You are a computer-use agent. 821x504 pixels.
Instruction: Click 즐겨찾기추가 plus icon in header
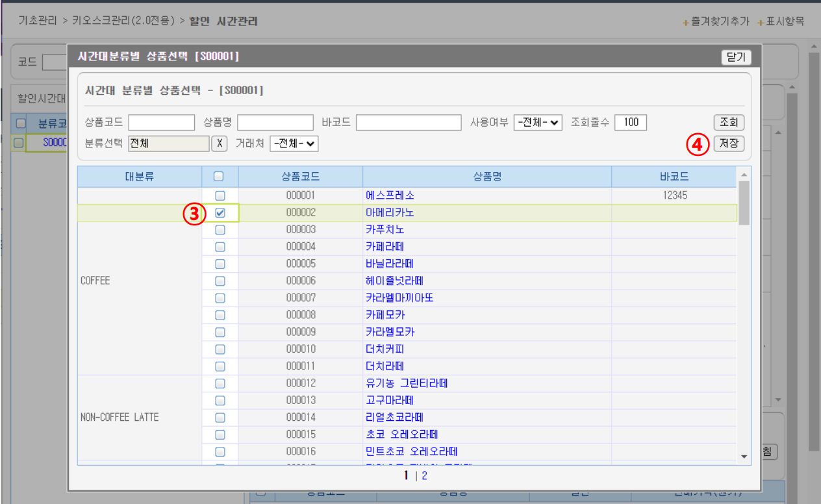pos(685,23)
